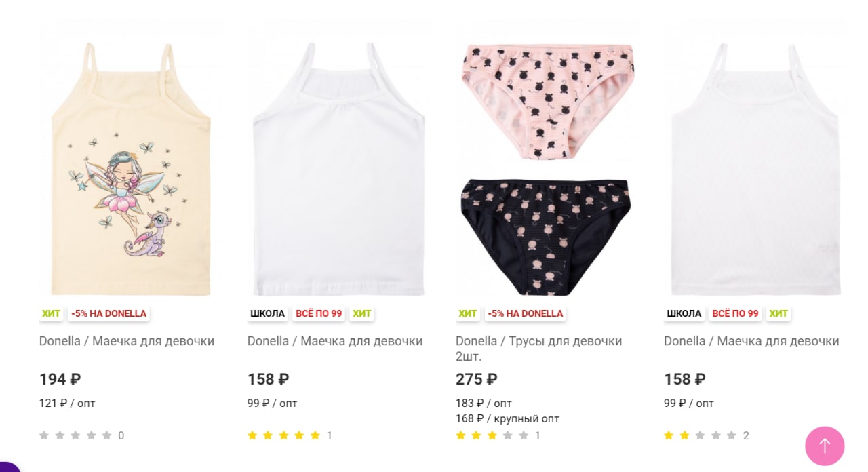Click the 194 ₽ price
This screenshot has height=472, width=868.
click(60, 379)
